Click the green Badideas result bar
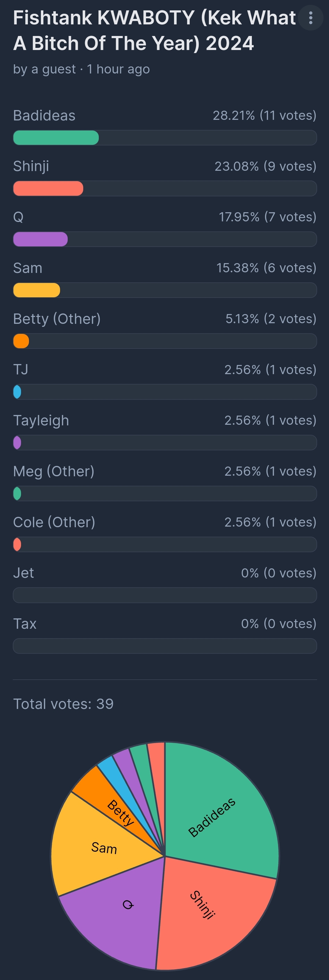Screen dimensions: 329x980 point(56,138)
